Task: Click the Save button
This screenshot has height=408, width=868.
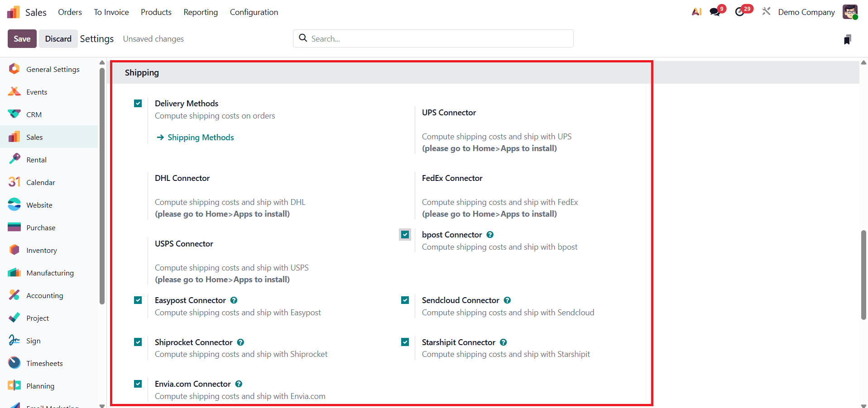Action: [22, 39]
